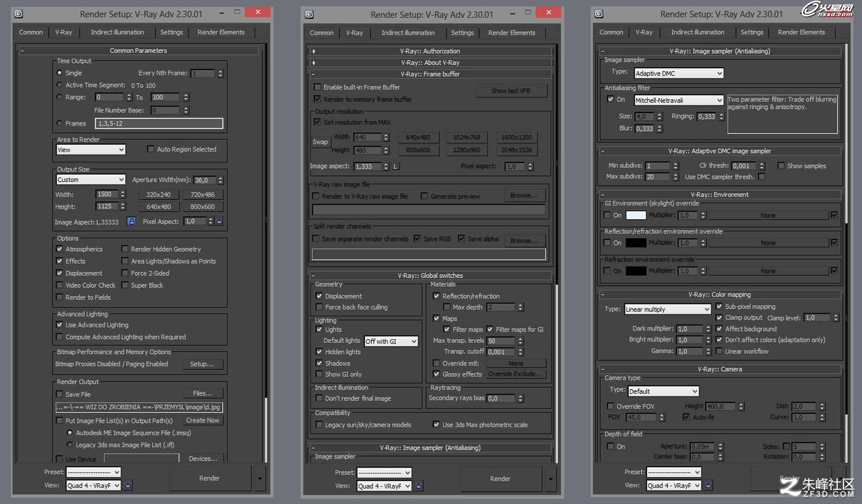Toggle the view lock icon in the middle window

click(x=419, y=486)
